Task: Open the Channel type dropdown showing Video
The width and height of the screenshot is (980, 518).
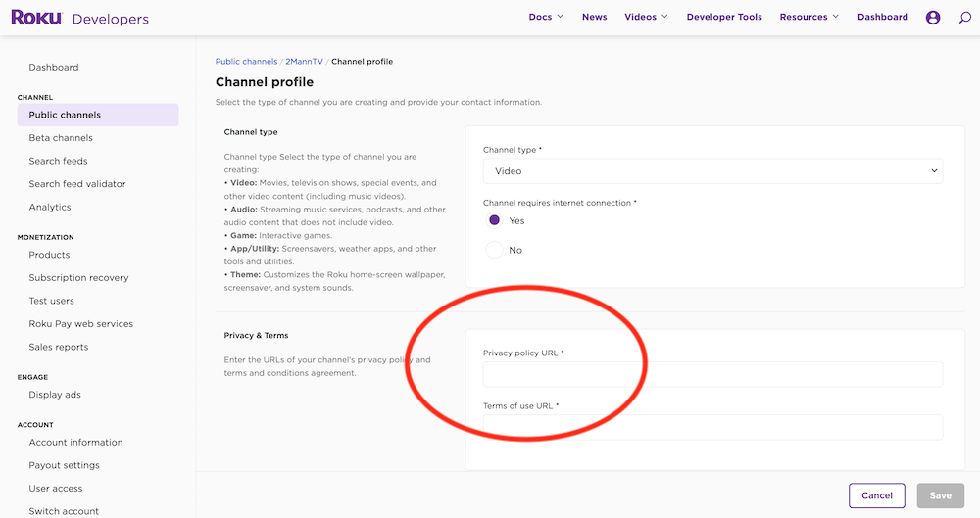Action: 712,171
